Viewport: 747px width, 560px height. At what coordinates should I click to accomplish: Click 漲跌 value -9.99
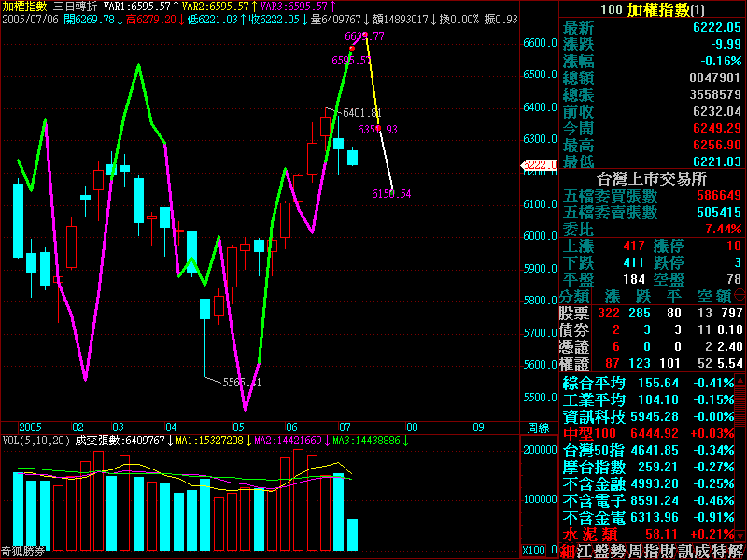tap(726, 44)
